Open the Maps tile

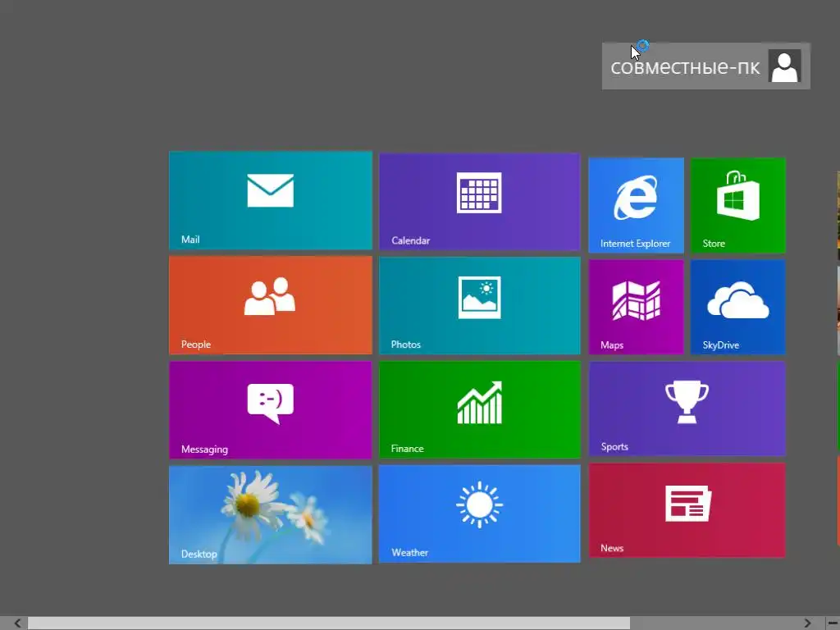(x=636, y=307)
